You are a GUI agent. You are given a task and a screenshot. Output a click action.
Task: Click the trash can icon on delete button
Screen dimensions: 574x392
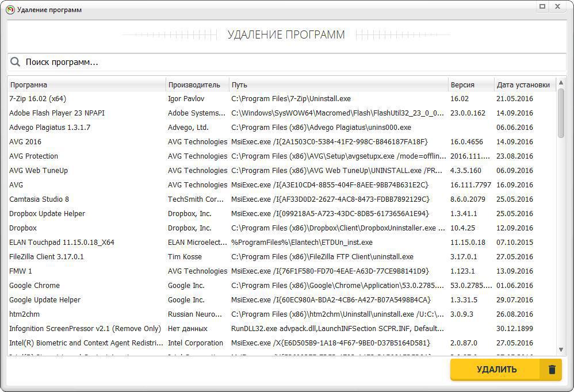(552, 370)
